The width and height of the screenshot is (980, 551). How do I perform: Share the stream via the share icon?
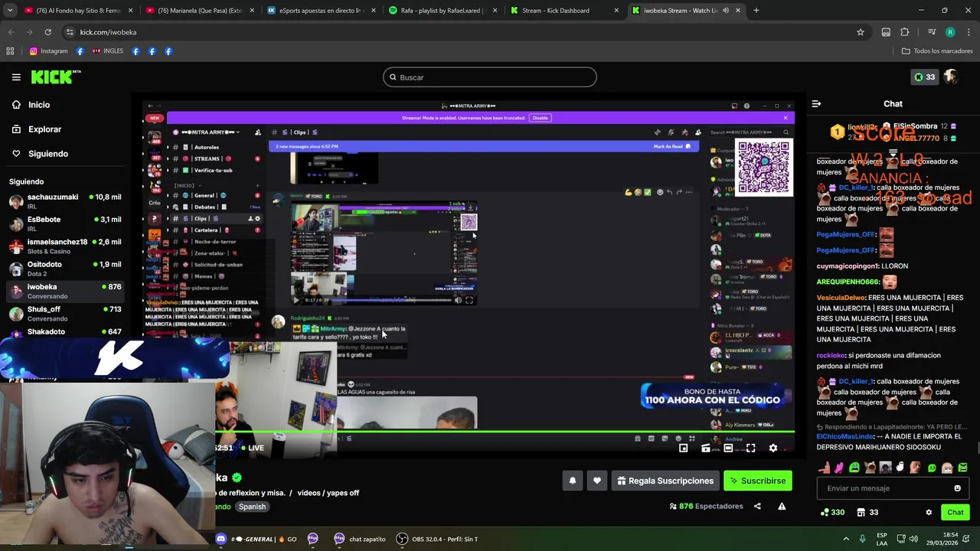757,506
